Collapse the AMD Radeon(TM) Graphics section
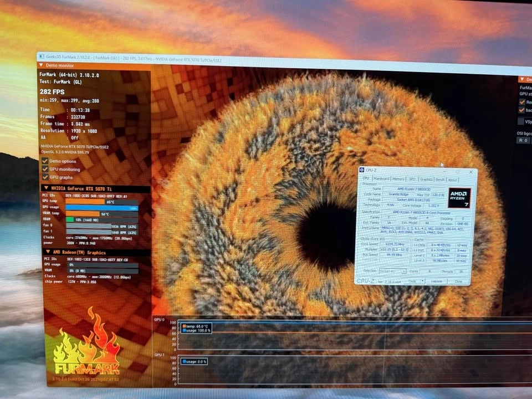The width and height of the screenshot is (532, 399). click(47, 252)
